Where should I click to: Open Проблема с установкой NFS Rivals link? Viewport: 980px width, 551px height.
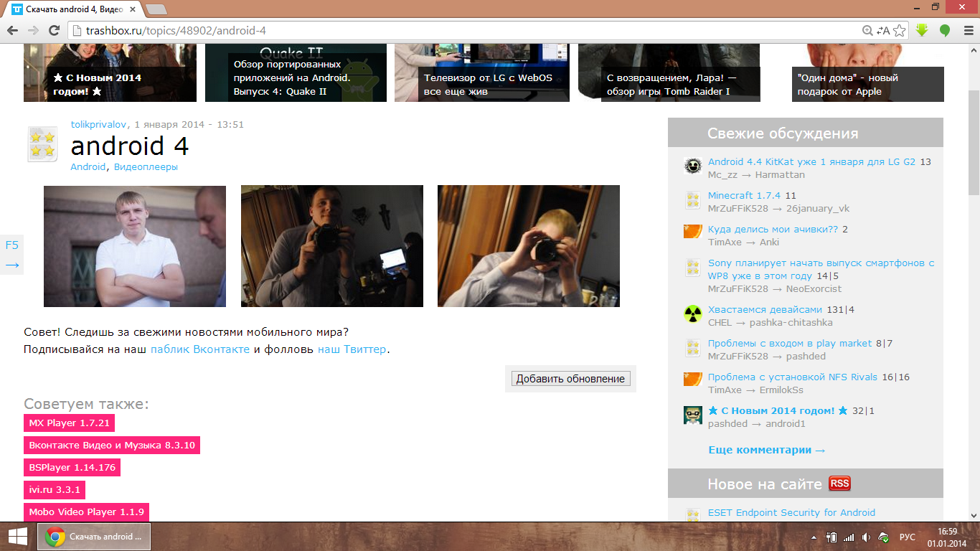tap(793, 377)
